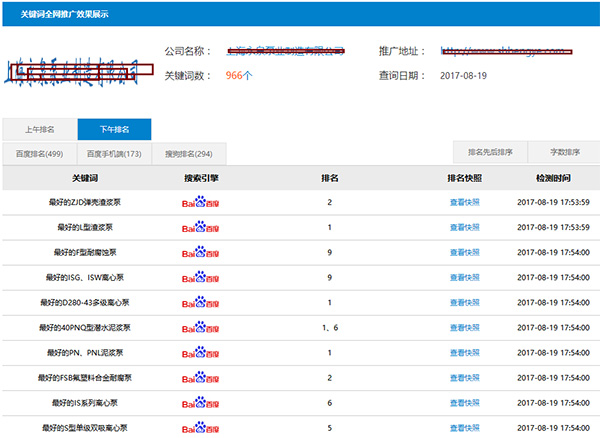Image resolution: width=600 pixels, height=438 pixels.
Task: Click keyword 最好的S型单级双吸离心泵
Action: click(x=85, y=428)
